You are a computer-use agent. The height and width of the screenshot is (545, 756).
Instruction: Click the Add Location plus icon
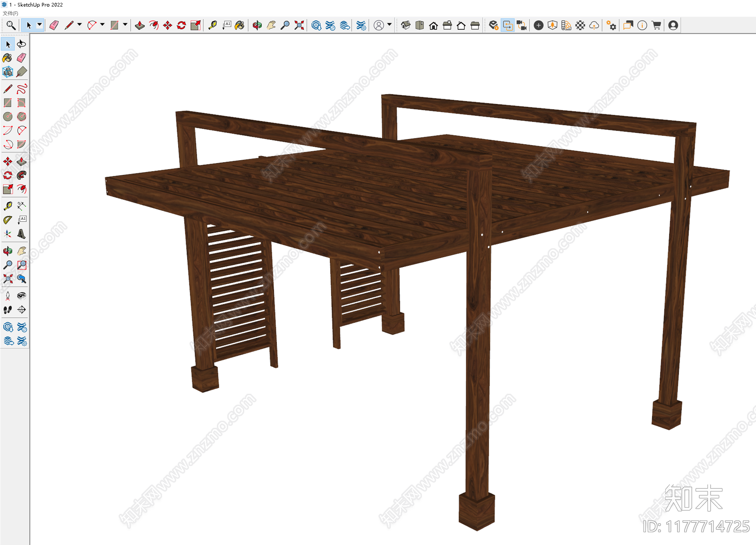(x=538, y=25)
